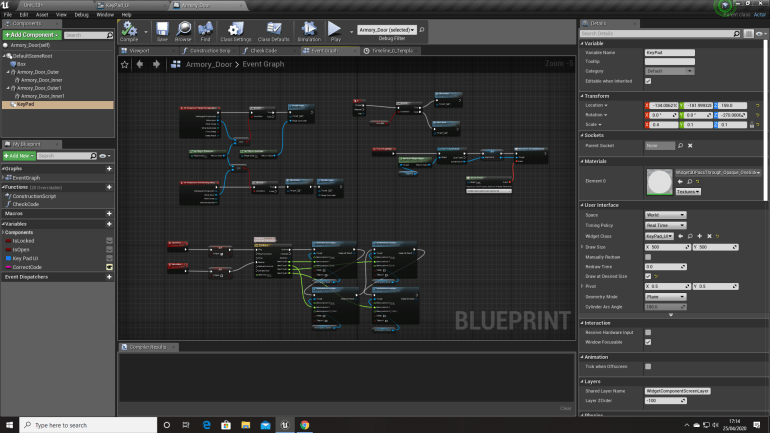Add new event dispatcher with plus
The image size is (770, 433).
click(109, 277)
